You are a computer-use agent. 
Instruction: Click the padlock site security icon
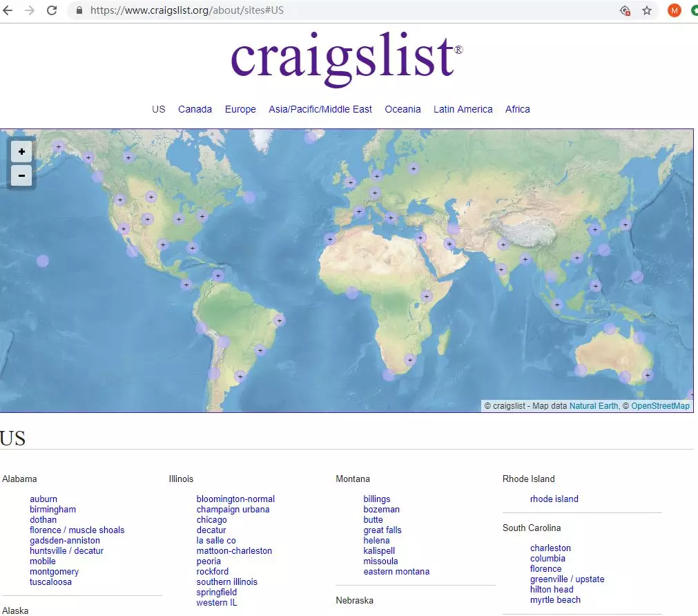tap(79, 10)
